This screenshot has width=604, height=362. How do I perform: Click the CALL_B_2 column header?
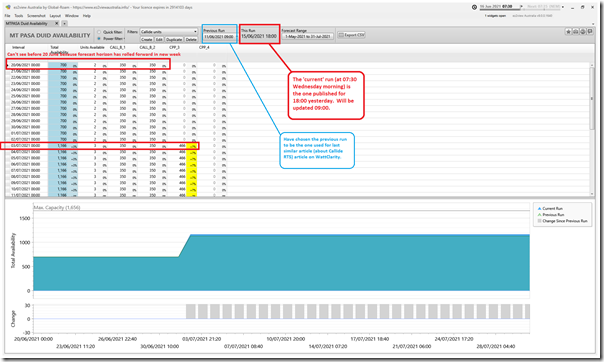pyautogui.click(x=147, y=47)
